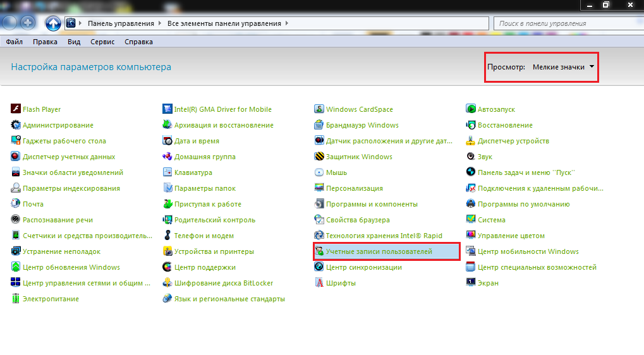Open the Центр поддержки link
This screenshot has width=644, height=355.
pyautogui.click(x=205, y=267)
